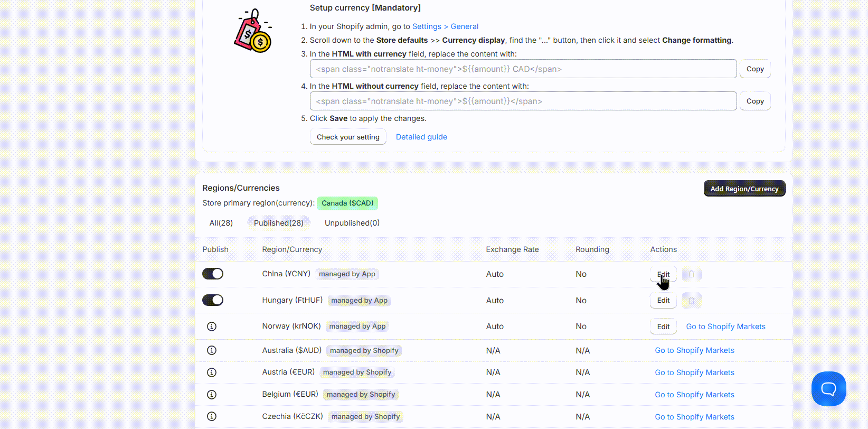
Task: Edit the China currency row
Action: click(x=663, y=274)
